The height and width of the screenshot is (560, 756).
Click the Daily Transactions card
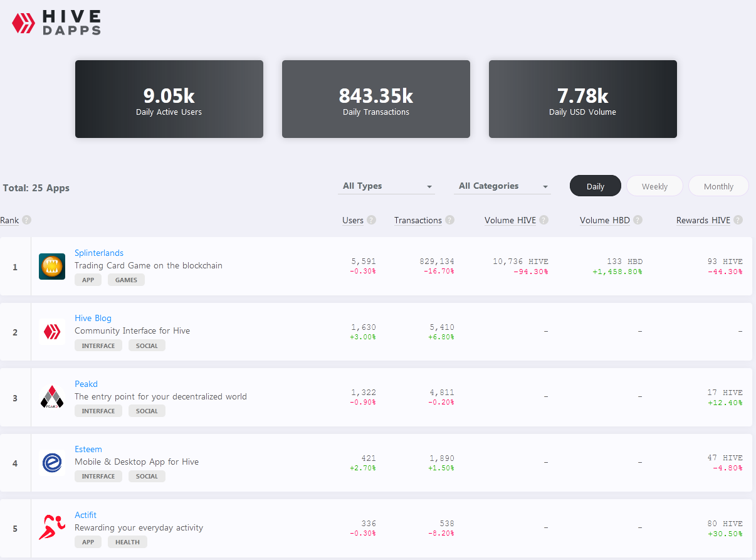[x=376, y=99]
